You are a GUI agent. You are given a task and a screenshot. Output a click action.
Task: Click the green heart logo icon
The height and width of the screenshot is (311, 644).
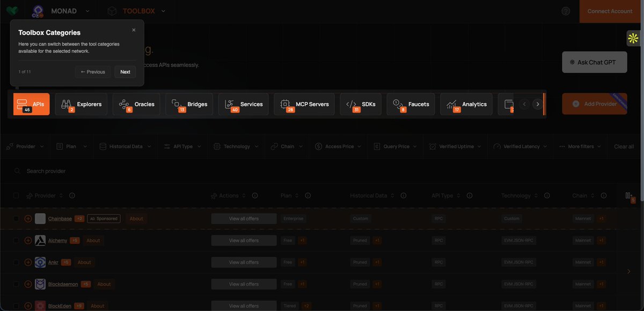point(12,11)
